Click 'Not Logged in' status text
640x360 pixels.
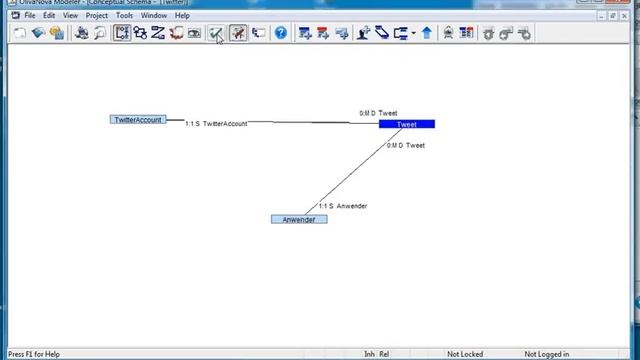547,354
